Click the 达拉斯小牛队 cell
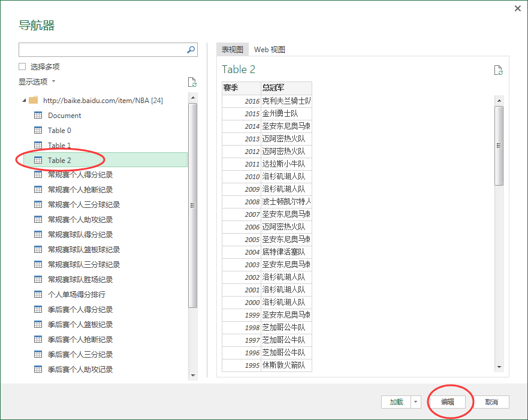The image size is (528, 420). [x=286, y=164]
